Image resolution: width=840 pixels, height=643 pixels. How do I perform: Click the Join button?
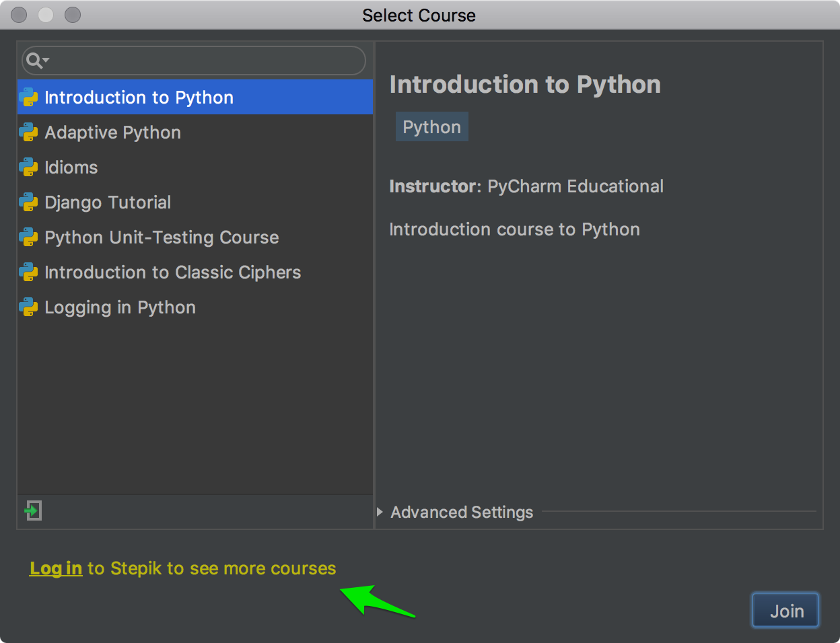(x=785, y=610)
